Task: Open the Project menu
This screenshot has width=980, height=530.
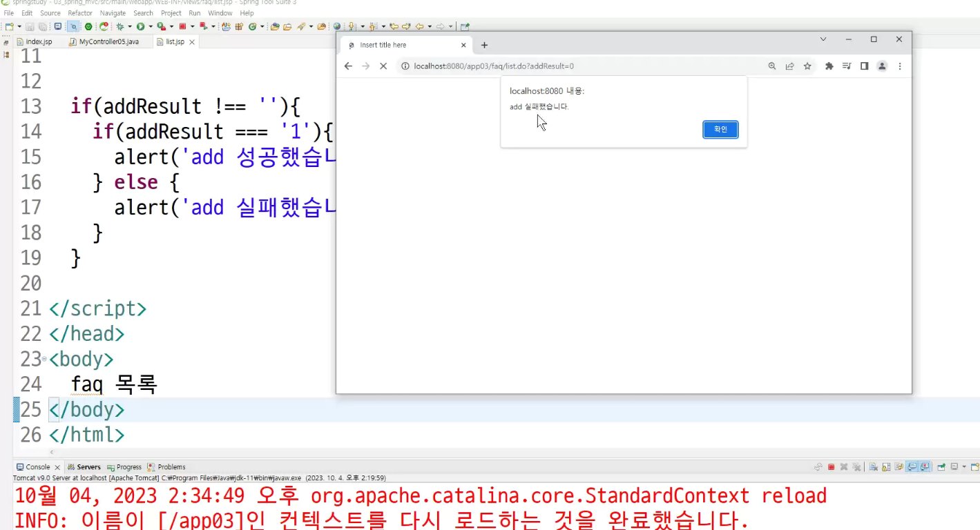Action: (x=171, y=13)
